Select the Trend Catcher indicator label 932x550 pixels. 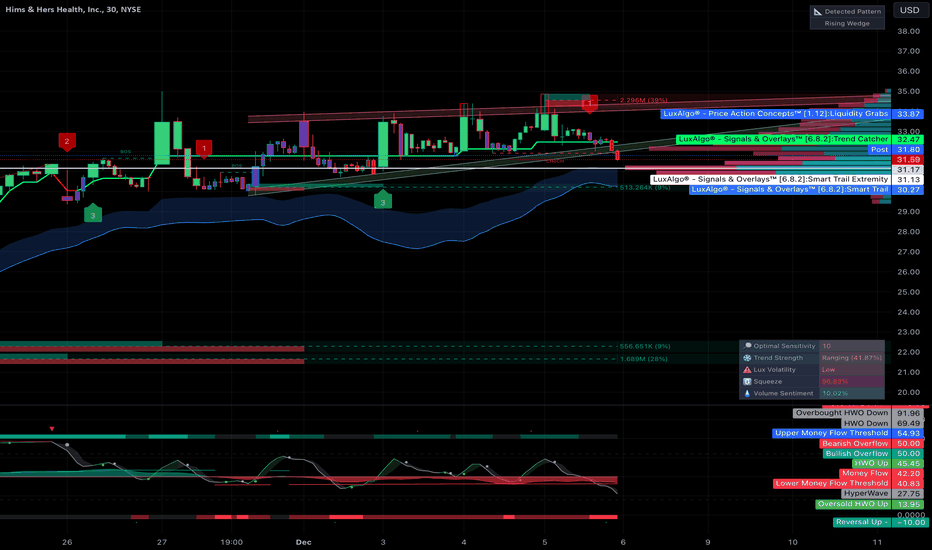[783, 139]
